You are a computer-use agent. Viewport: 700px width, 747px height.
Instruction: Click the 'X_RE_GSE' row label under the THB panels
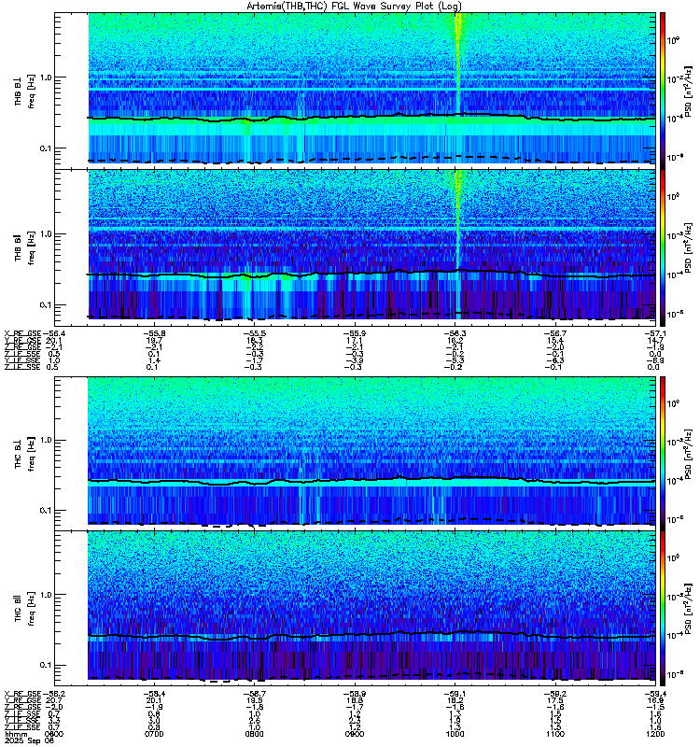(22, 333)
